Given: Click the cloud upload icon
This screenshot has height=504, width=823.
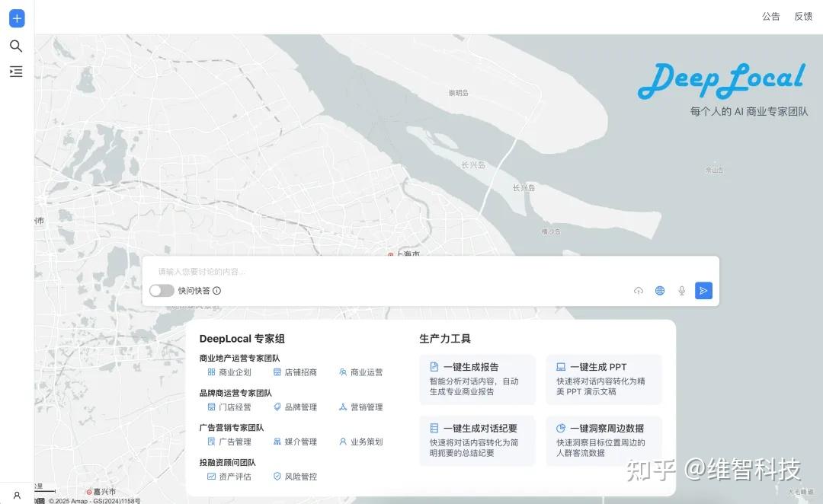Looking at the screenshot, I should (x=639, y=290).
